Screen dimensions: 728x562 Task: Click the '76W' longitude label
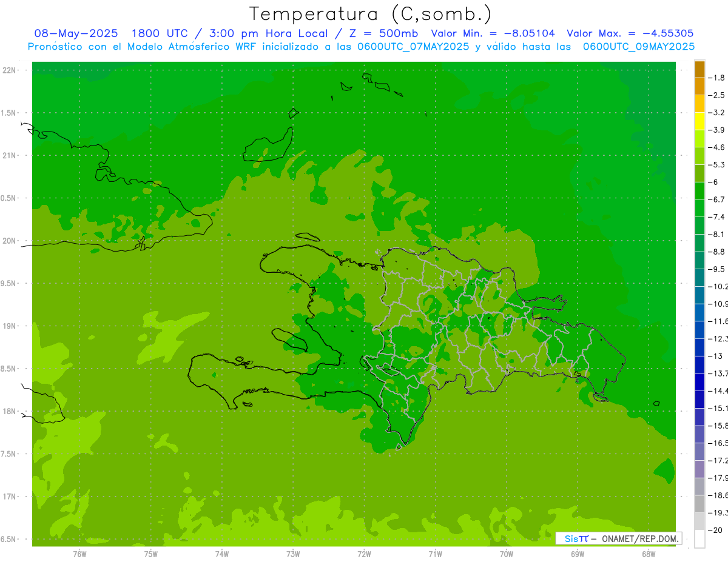tap(79, 554)
